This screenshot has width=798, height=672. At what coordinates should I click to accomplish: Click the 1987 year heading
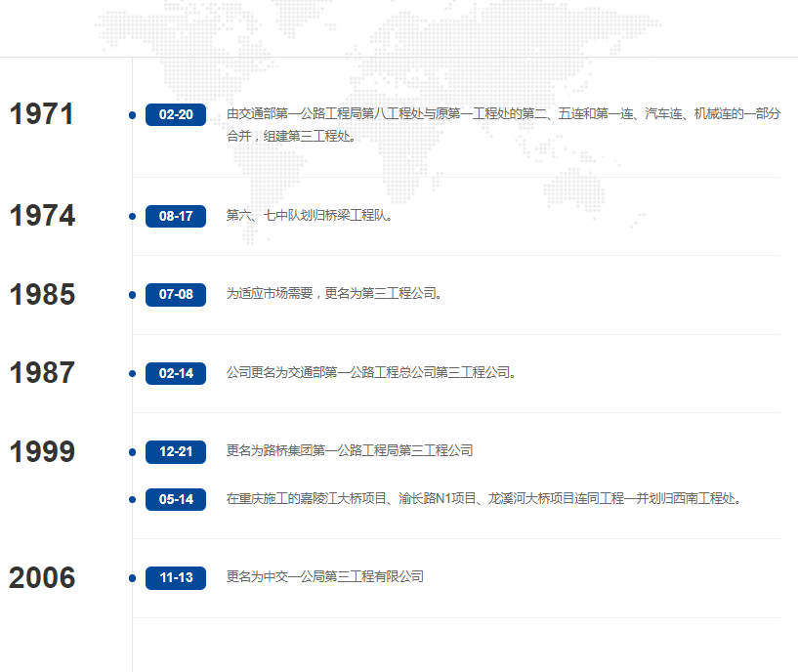click(x=42, y=373)
